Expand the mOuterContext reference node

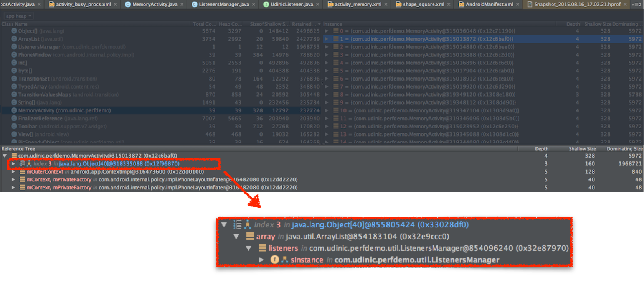[13, 172]
